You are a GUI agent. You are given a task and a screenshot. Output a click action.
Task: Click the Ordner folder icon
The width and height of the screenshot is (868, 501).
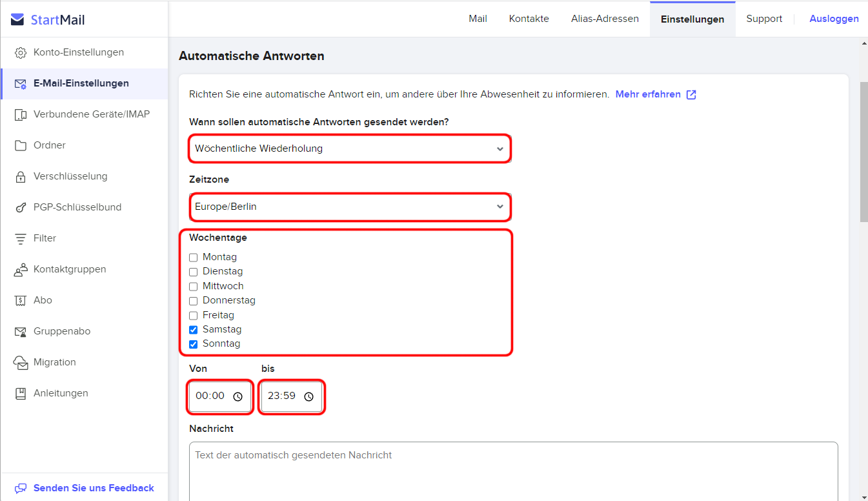(x=21, y=145)
